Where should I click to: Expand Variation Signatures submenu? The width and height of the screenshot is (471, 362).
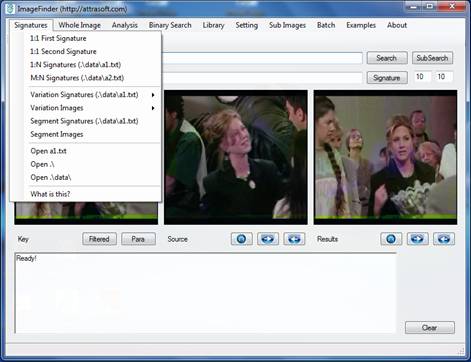click(x=86, y=95)
